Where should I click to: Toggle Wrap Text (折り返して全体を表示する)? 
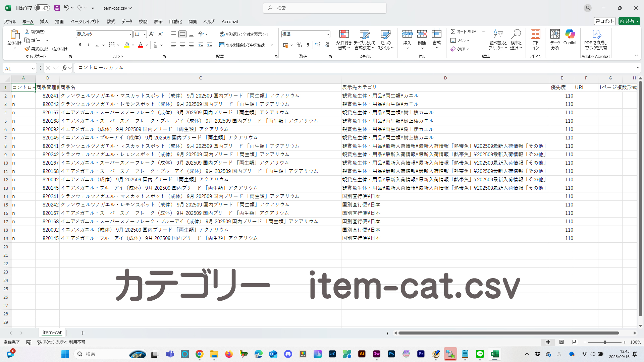(244, 34)
